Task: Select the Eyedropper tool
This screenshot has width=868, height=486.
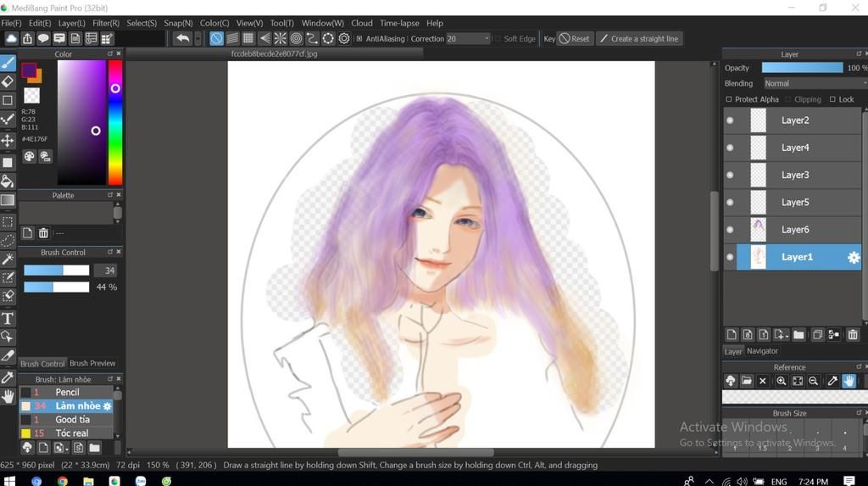Action: (x=8, y=378)
